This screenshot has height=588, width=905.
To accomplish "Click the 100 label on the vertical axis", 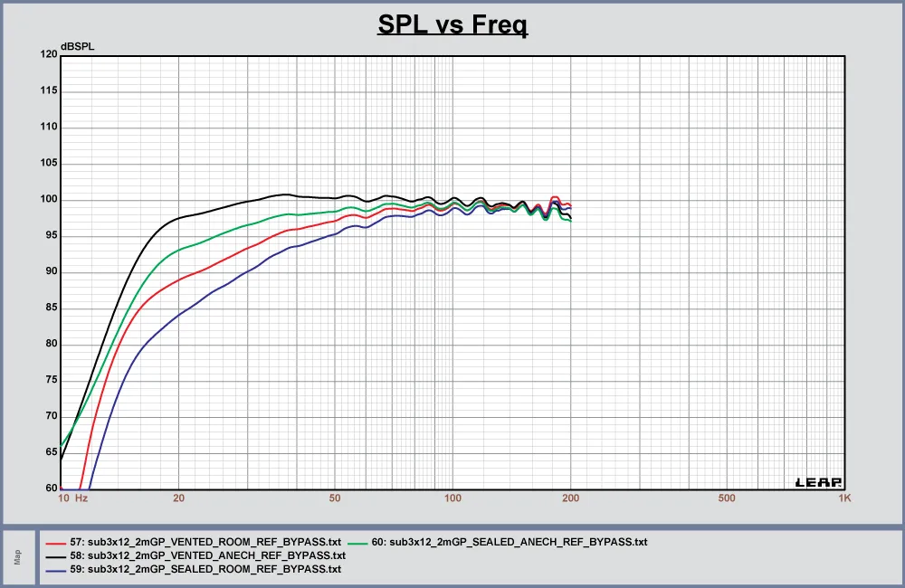I will click(47, 200).
